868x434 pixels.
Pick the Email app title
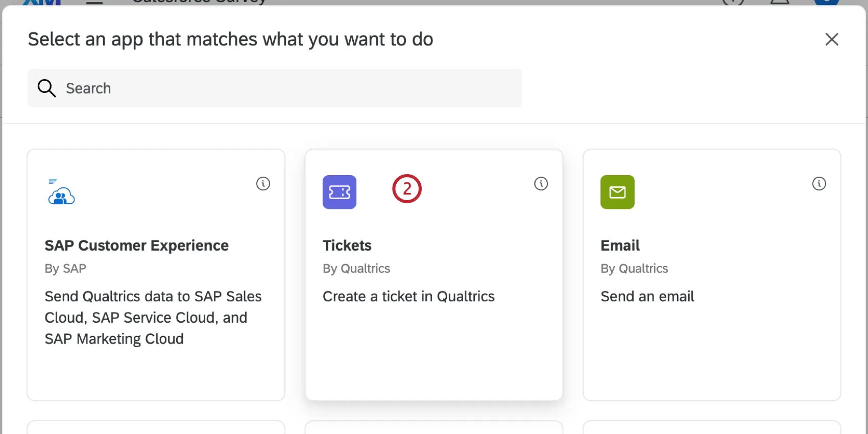pyautogui.click(x=620, y=246)
